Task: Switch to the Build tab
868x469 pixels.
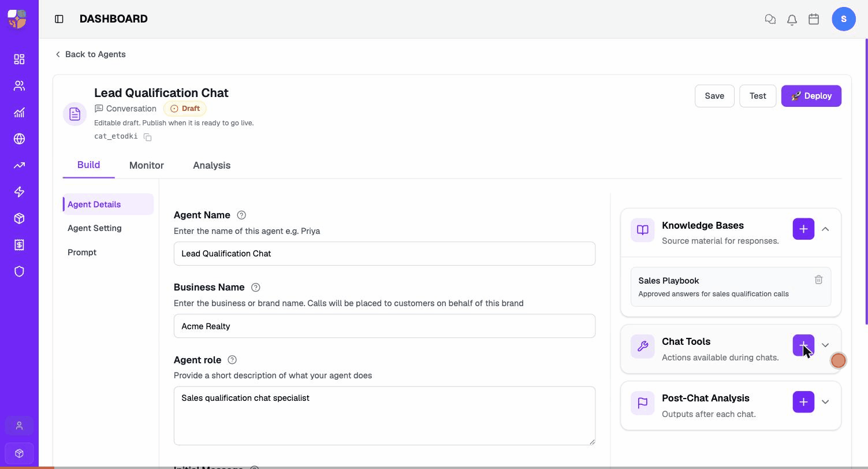Action: (x=89, y=165)
